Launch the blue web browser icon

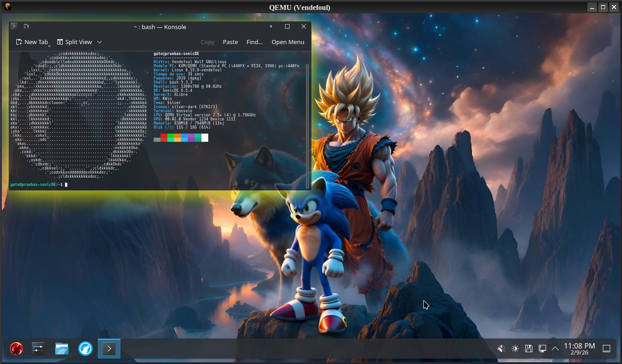click(x=85, y=348)
